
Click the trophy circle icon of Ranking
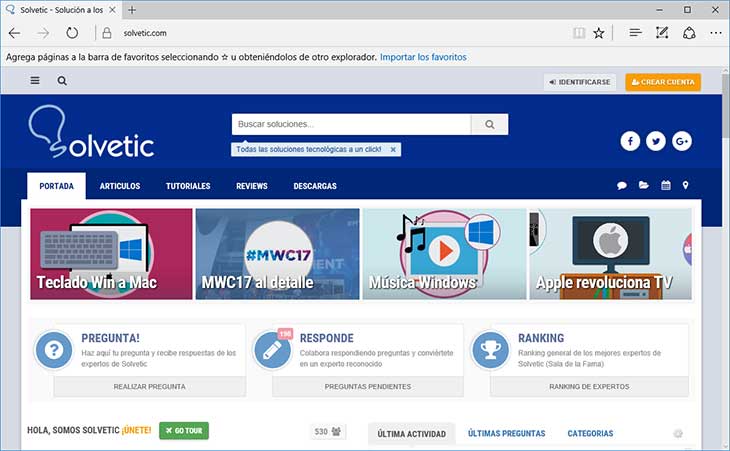(491, 350)
